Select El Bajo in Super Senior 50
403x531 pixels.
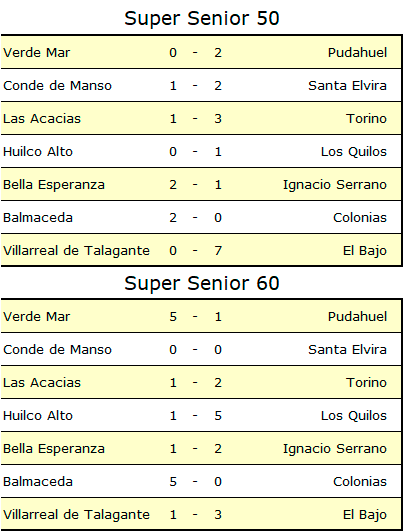(x=365, y=251)
